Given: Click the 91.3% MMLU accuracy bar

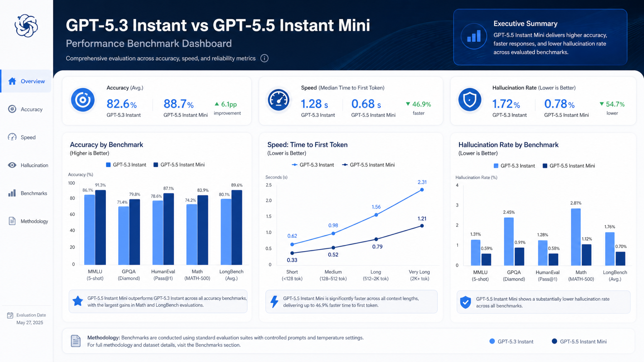Looking at the screenshot, I should tap(101, 227).
